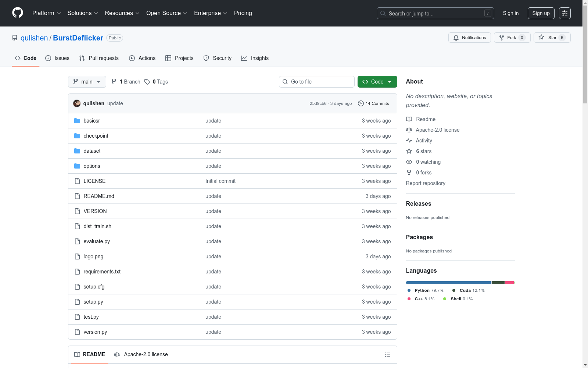Image resolution: width=588 pixels, height=368 pixels.
Task: Select the README tab below file list
Action: coord(90,354)
